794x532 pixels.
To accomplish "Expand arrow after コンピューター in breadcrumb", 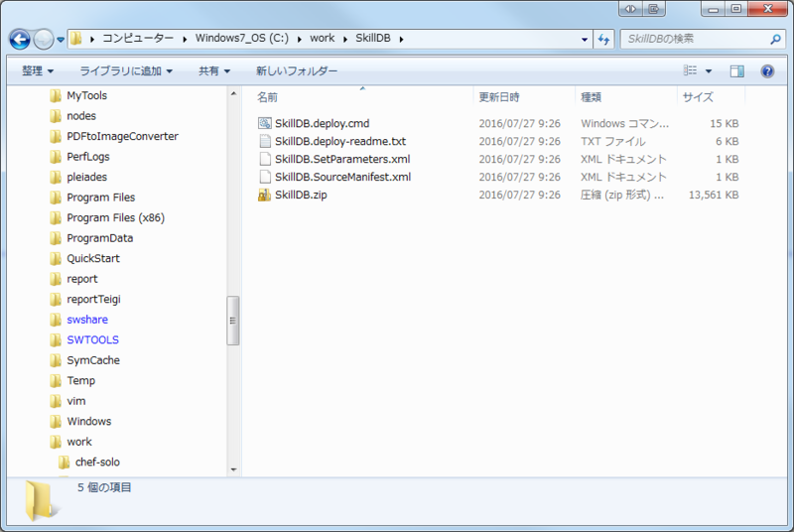I will [x=185, y=39].
